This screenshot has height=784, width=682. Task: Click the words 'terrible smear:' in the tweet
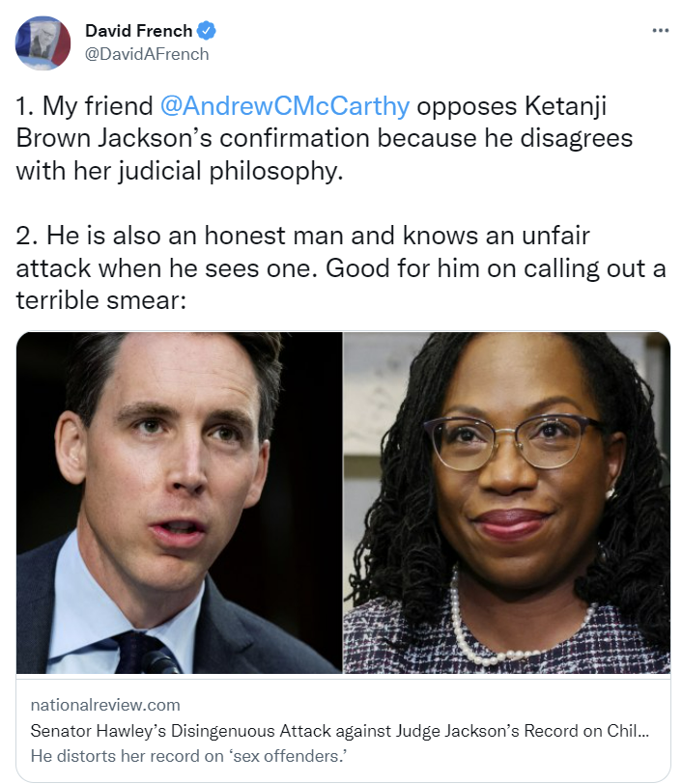tap(101, 300)
